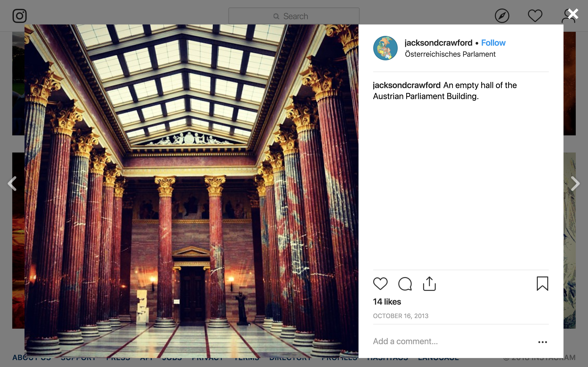Go to the next post arrow

tap(575, 183)
